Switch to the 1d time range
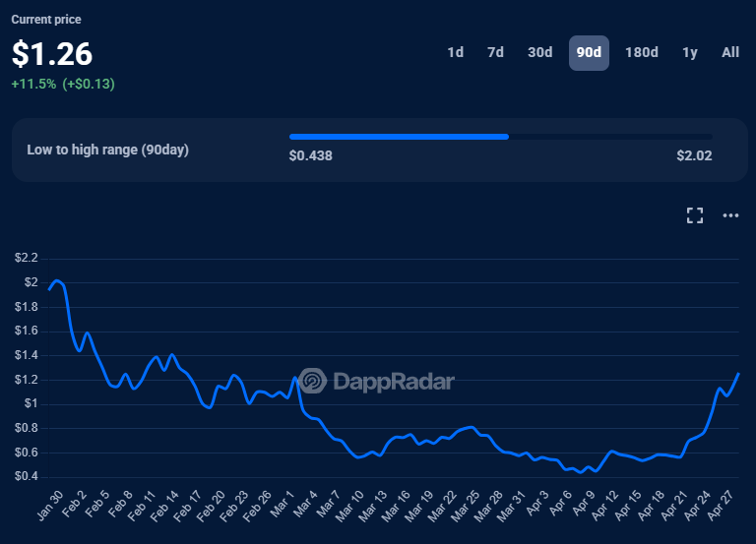756x544 pixels. click(x=455, y=52)
